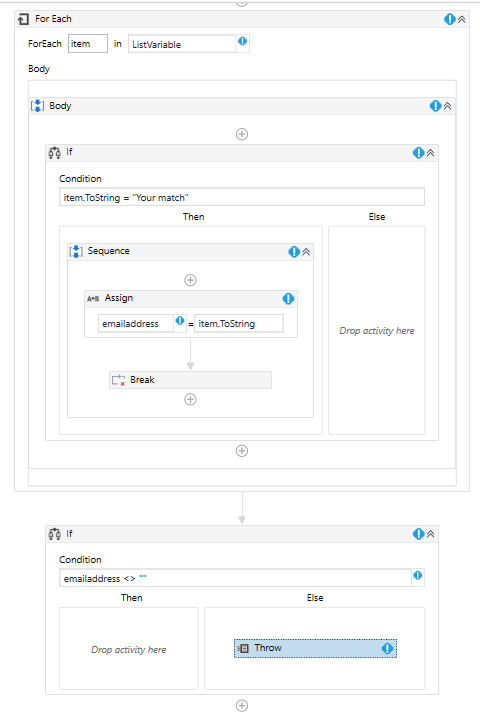
Task: Collapse the bottom If activity
Action: coord(431,534)
